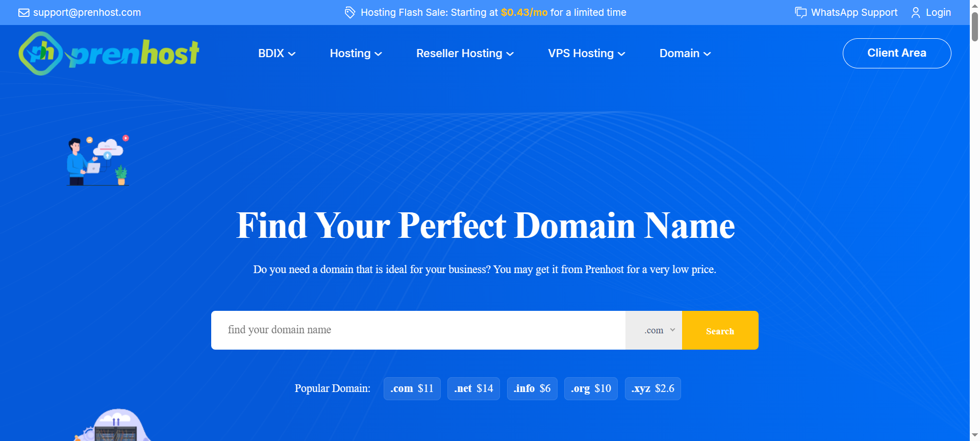This screenshot has width=980, height=441.
Task: Click the support@prenhost.com email link
Action: coord(87,13)
